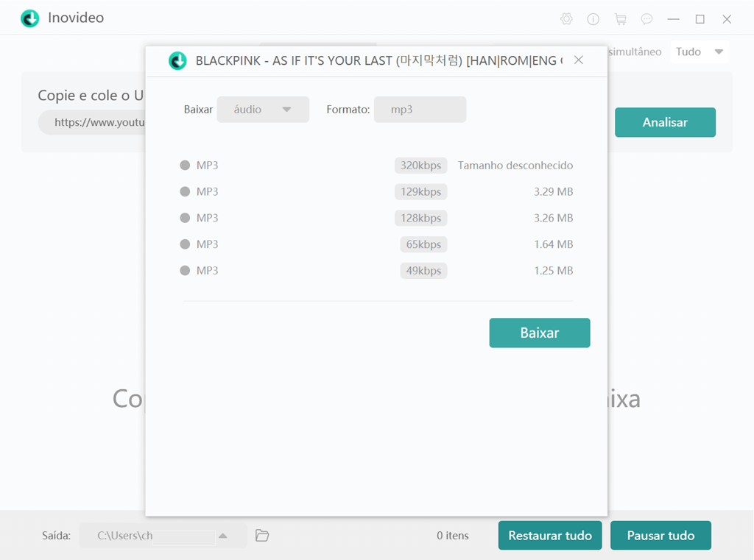
Task: Open the Formato mp3 dropdown
Action: pos(420,110)
